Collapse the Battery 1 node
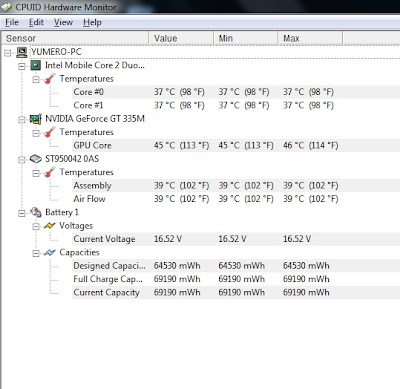 pos(22,213)
